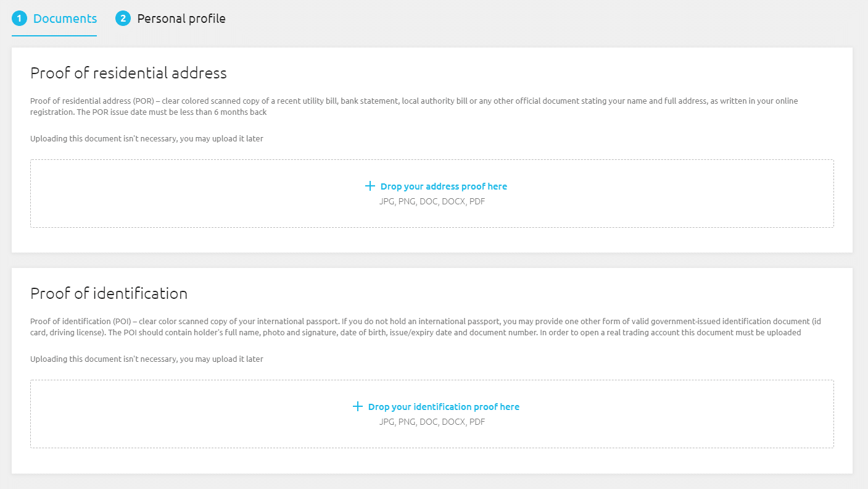Click the blue underline below the Documents tab
Screen dimensions: 868x489
54,36
